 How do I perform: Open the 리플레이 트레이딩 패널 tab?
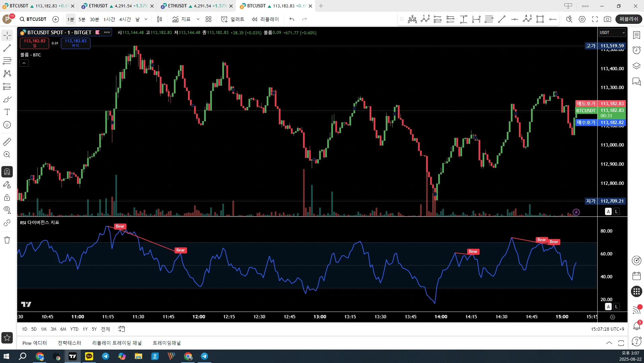pos(117,343)
